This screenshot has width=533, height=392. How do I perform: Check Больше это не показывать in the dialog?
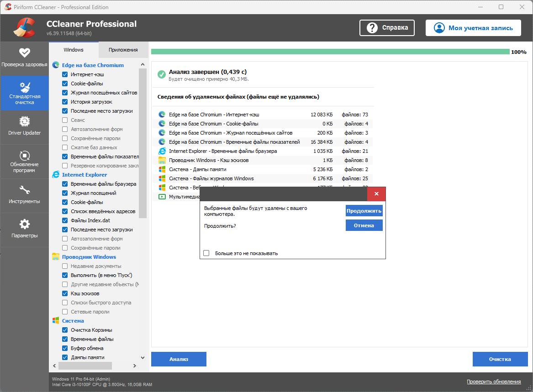point(206,253)
